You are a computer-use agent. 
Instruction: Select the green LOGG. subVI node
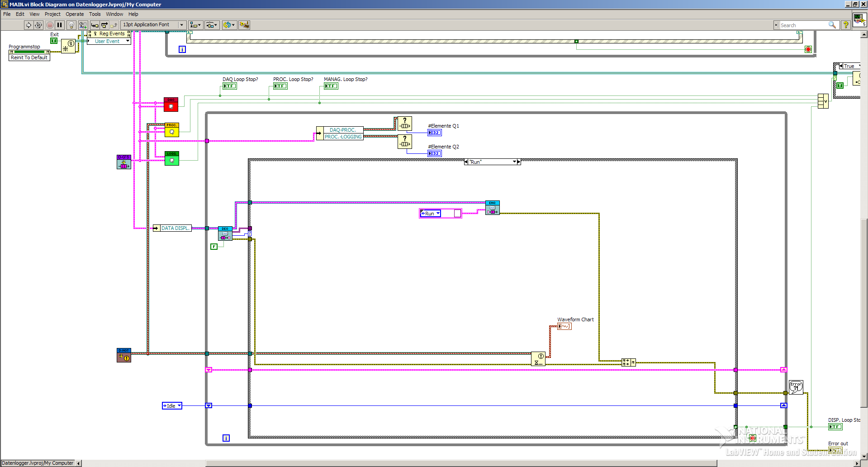172,158
